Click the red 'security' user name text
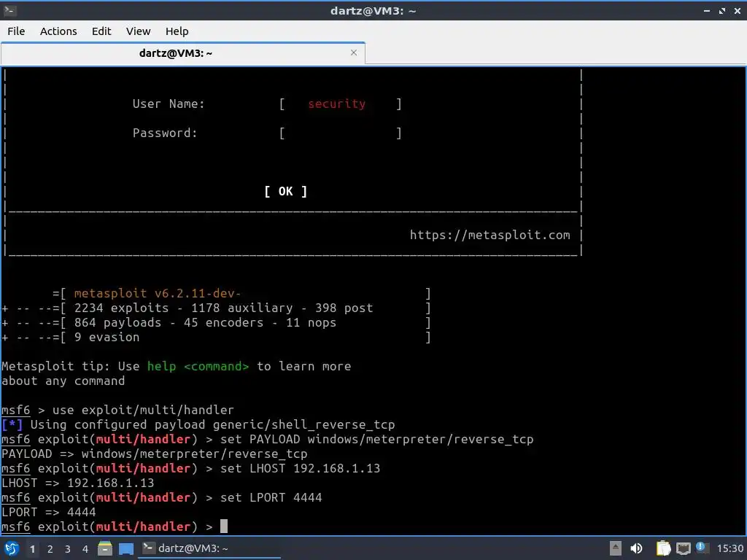The width and height of the screenshot is (747, 560). (x=337, y=104)
